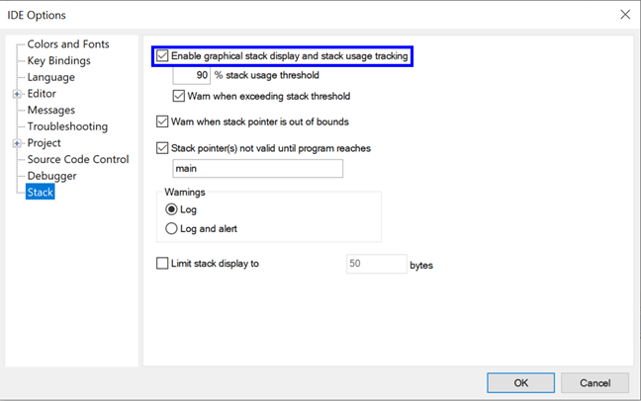
Task: Open the Messages options page
Action: point(51,110)
